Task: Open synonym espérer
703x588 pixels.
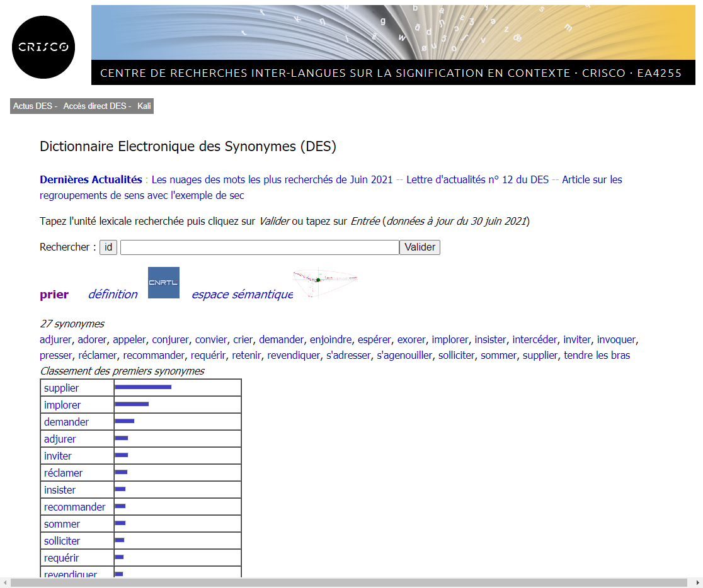Action: pyautogui.click(x=374, y=340)
